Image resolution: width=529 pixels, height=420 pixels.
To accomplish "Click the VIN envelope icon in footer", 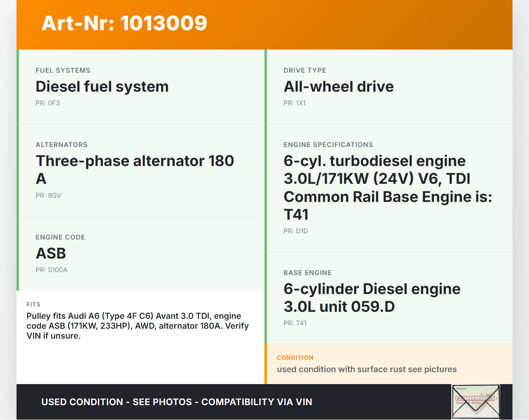I will pyautogui.click(x=476, y=402).
